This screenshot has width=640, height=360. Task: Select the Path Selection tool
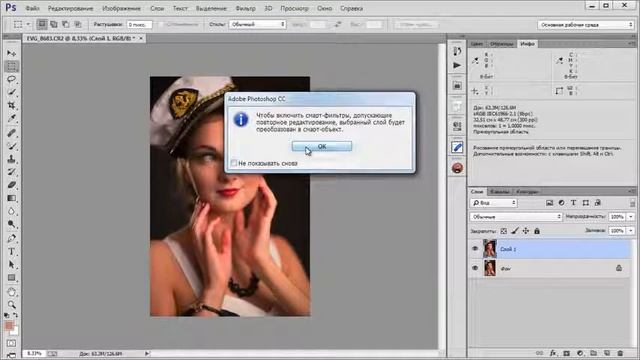[x=11, y=264]
